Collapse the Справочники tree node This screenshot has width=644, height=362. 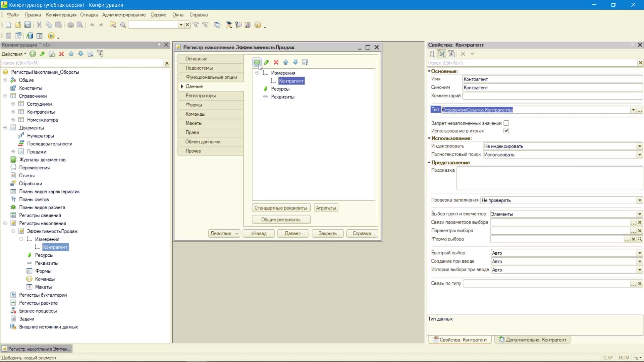click(5, 96)
